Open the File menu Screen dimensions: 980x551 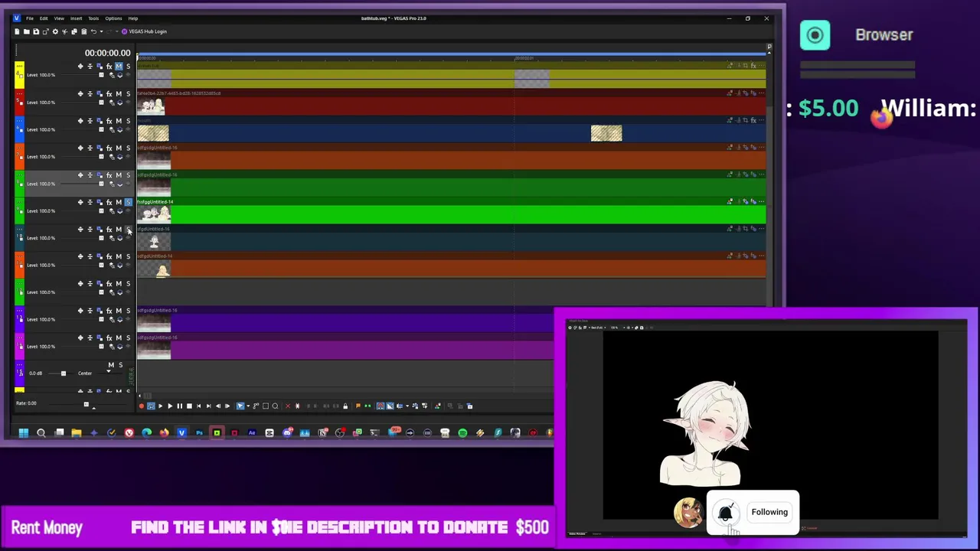pyautogui.click(x=30, y=18)
